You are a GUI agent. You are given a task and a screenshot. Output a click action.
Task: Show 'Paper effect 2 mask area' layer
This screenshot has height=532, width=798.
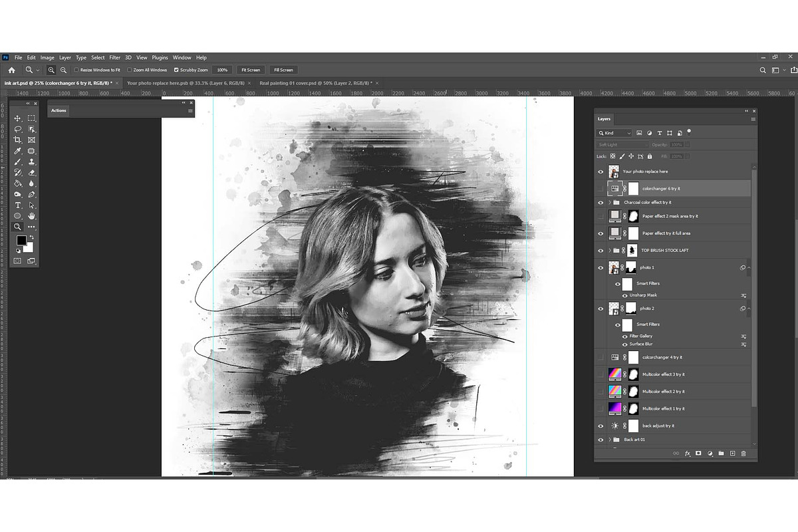point(600,216)
